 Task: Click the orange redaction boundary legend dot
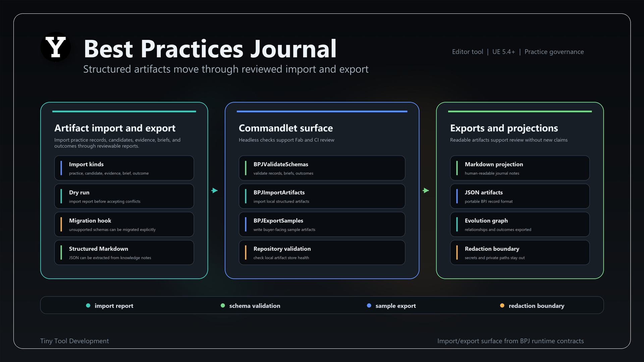click(x=502, y=305)
